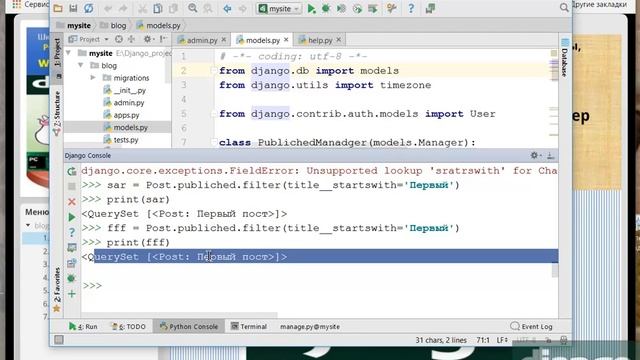This screenshot has height=360, width=640.
Task: Open the TODO tool window tab
Action: (x=129, y=327)
